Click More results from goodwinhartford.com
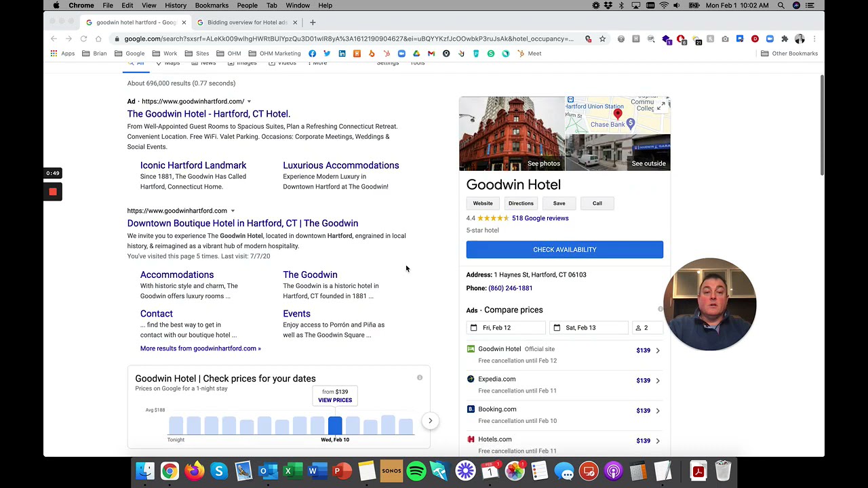 [200, 348]
